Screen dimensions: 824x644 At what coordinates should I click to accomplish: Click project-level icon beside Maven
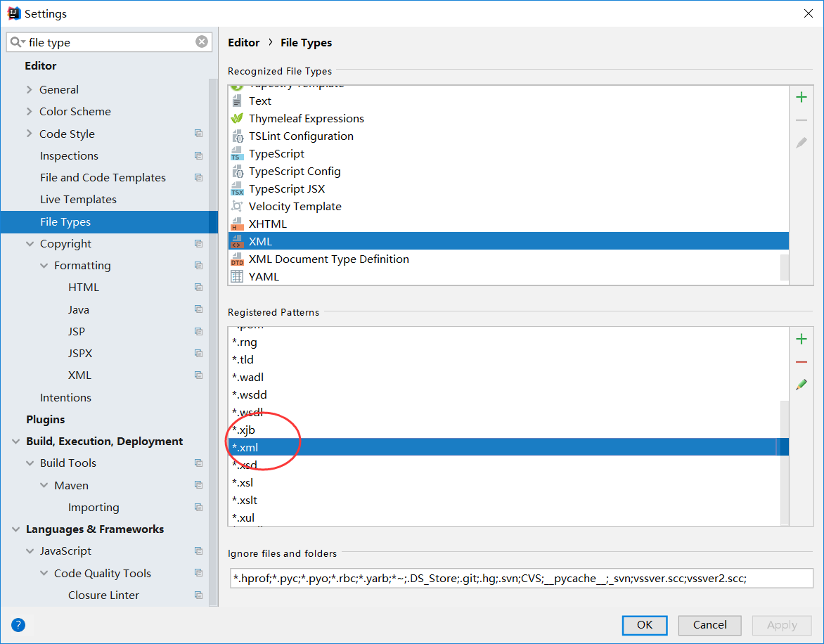click(199, 485)
